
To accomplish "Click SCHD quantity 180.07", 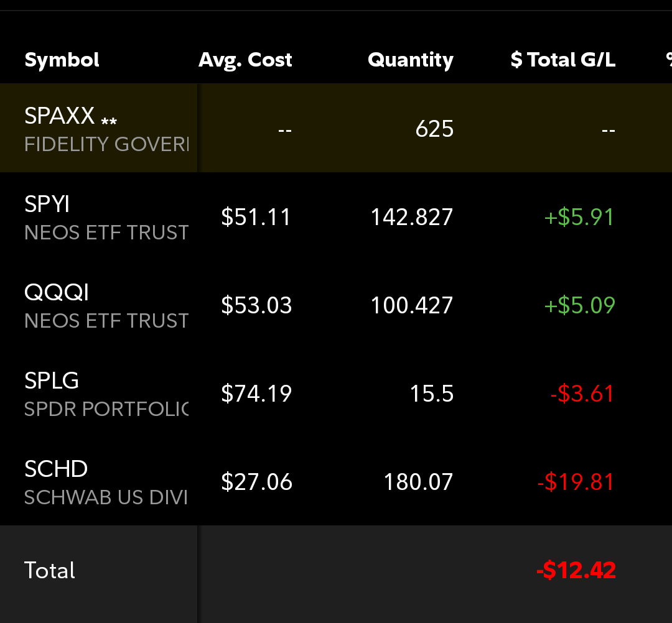I will coord(418,482).
